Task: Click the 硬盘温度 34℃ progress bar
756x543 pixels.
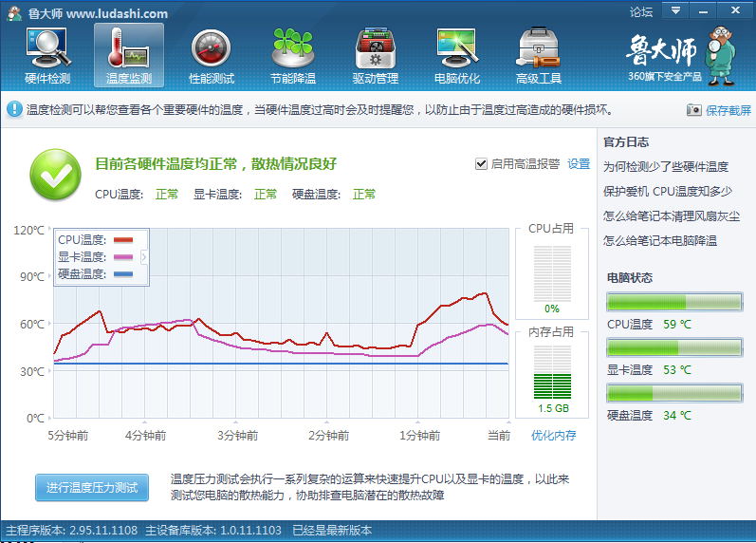Action: pyautogui.click(x=674, y=393)
